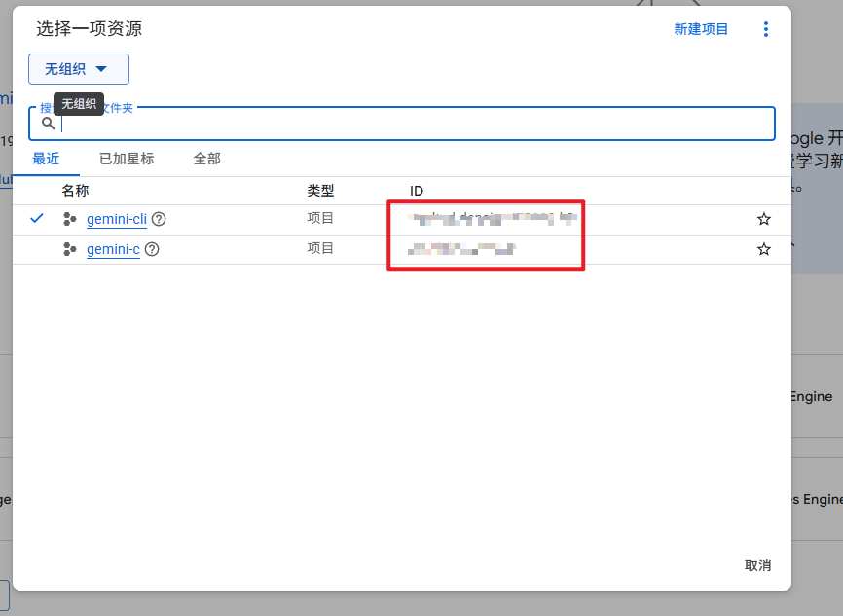Star the gemini-cli project
The image size is (843, 616).
pyautogui.click(x=764, y=220)
